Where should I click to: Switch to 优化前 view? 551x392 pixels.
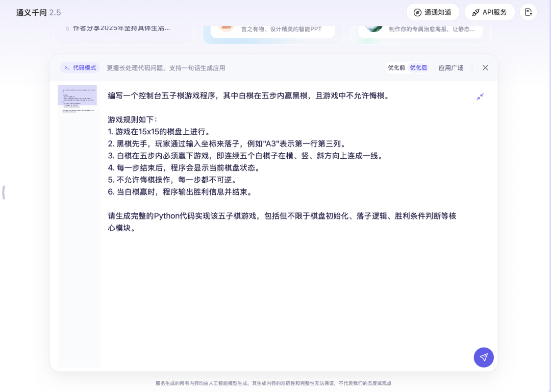click(x=396, y=67)
